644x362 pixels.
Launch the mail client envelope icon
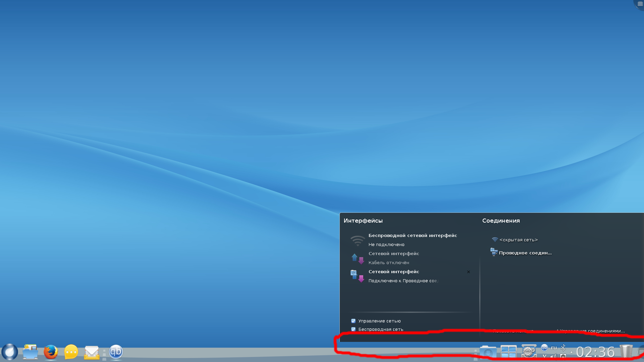[92, 352]
